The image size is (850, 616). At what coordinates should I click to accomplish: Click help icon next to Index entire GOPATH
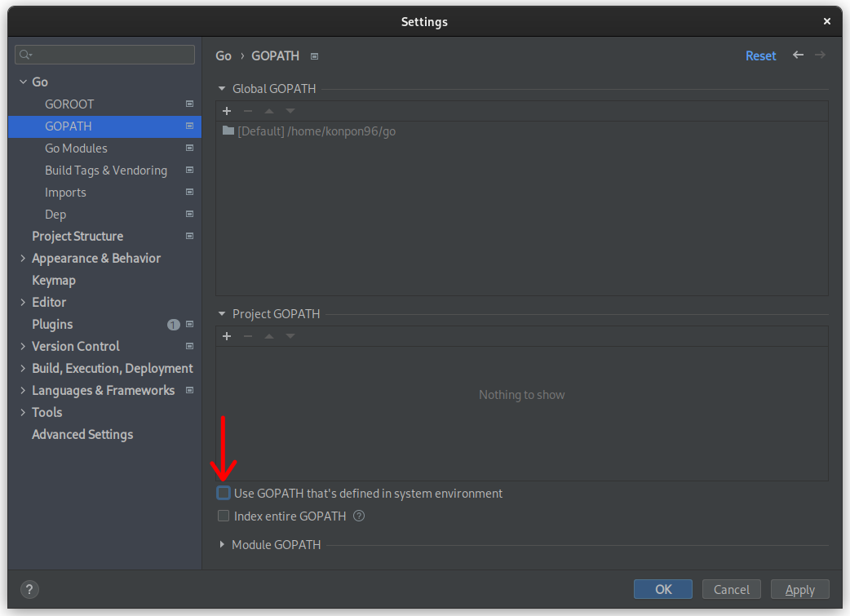pos(359,516)
